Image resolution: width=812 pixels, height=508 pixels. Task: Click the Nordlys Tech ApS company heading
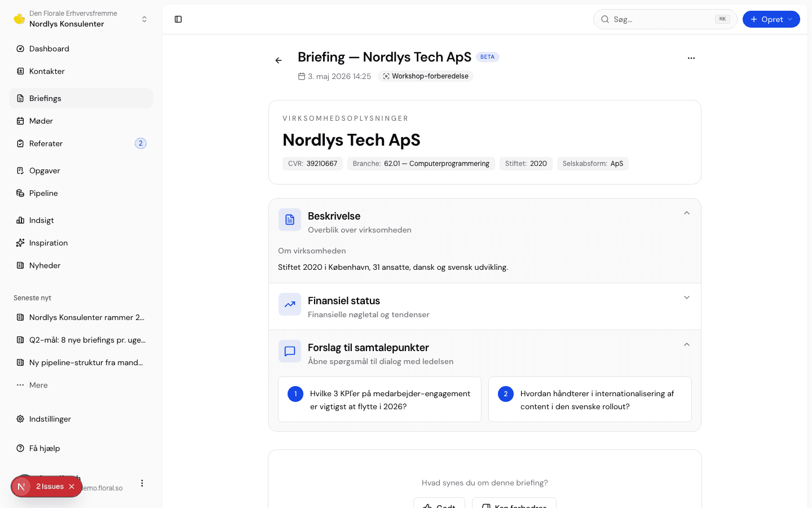tap(351, 140)
